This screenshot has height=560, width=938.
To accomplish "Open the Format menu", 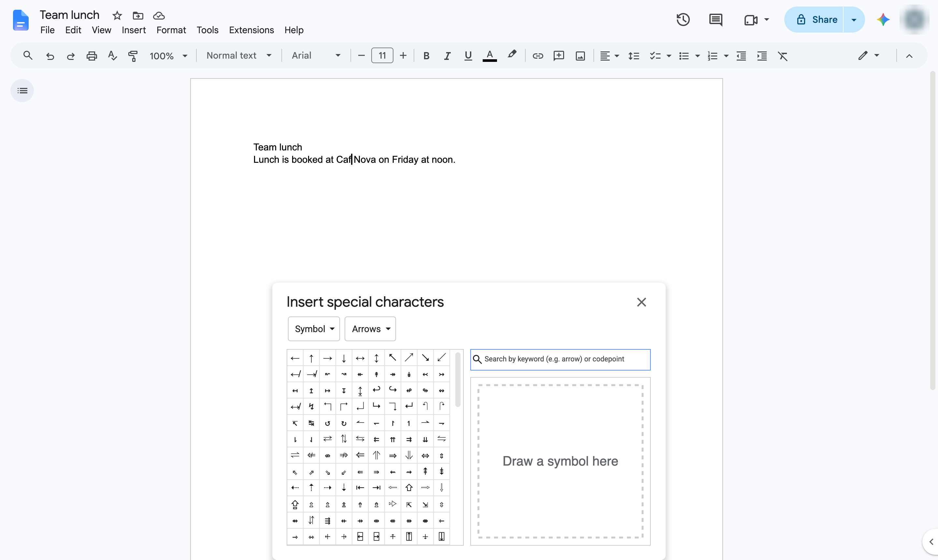I will tap(171, 30).
